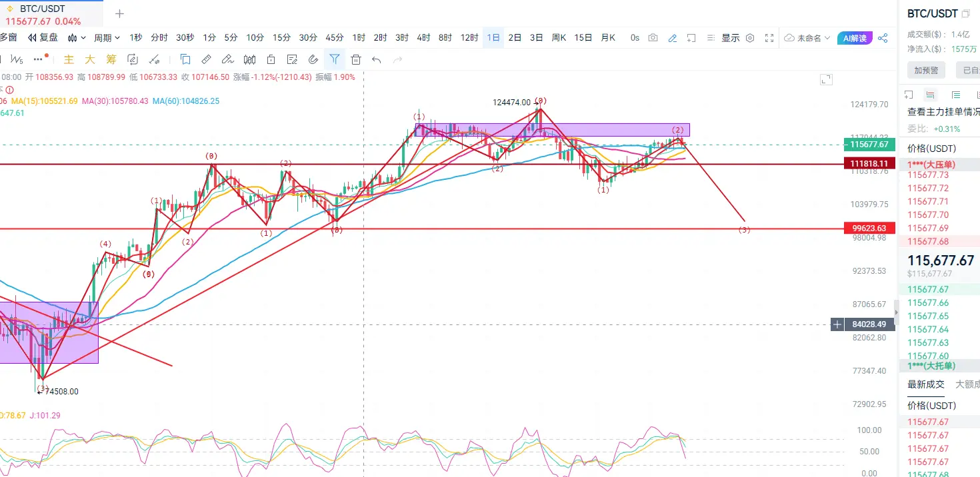The height and width of the screenshot is (477, 980).
Task: Click the lock drawings icon
Action: (271, 59)
